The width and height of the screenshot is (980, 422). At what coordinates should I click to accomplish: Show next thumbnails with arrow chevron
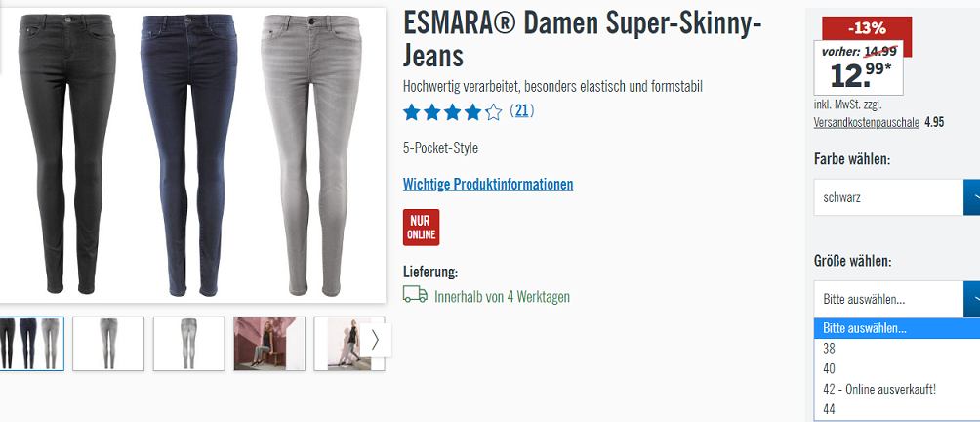(375, 340)
